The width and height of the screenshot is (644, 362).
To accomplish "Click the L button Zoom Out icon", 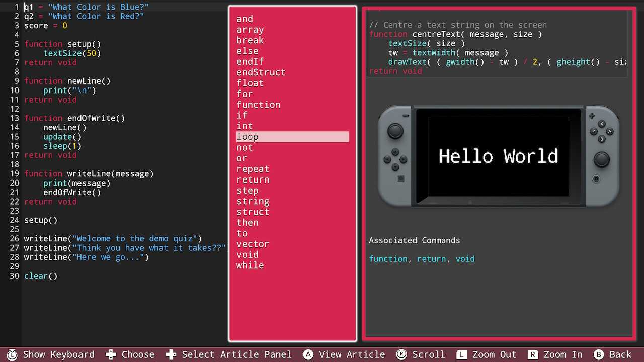I will coord(461,355).
